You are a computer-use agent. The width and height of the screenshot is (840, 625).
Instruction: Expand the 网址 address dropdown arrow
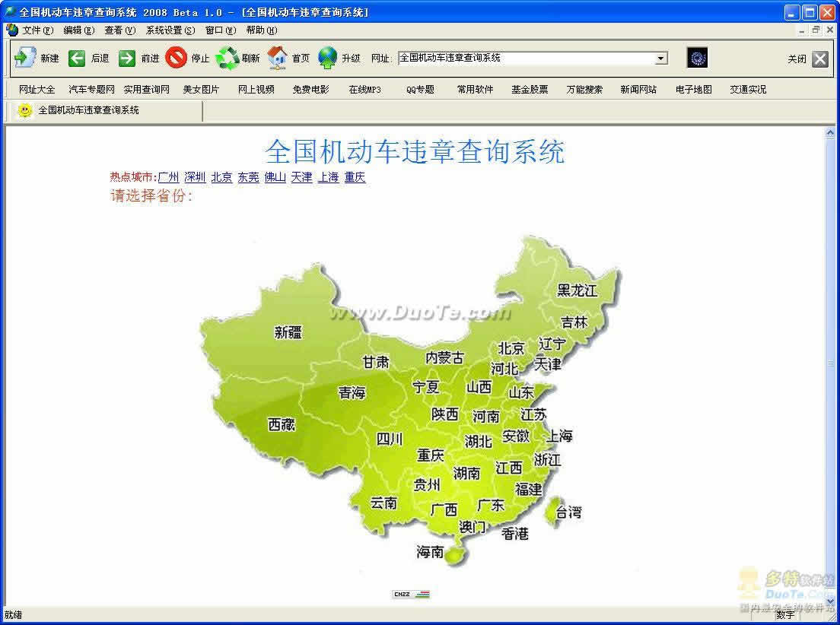[662, 58]
